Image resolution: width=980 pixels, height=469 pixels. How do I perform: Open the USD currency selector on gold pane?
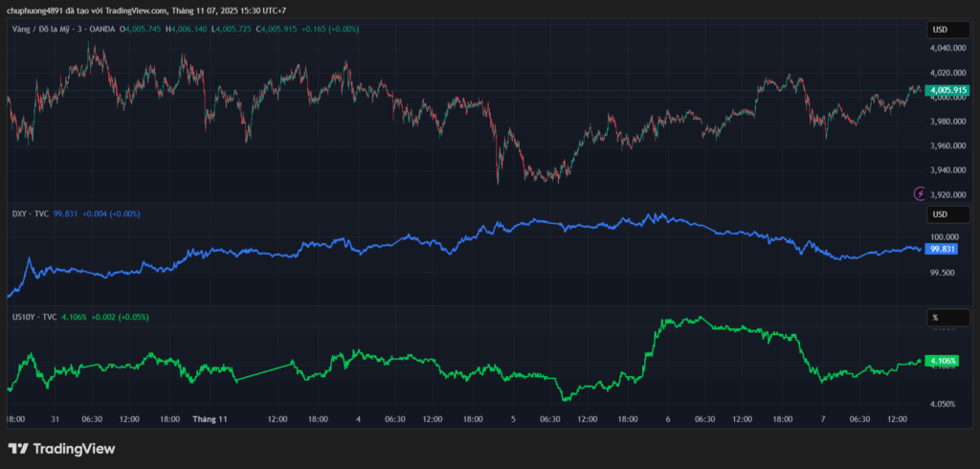coord(940,31)
